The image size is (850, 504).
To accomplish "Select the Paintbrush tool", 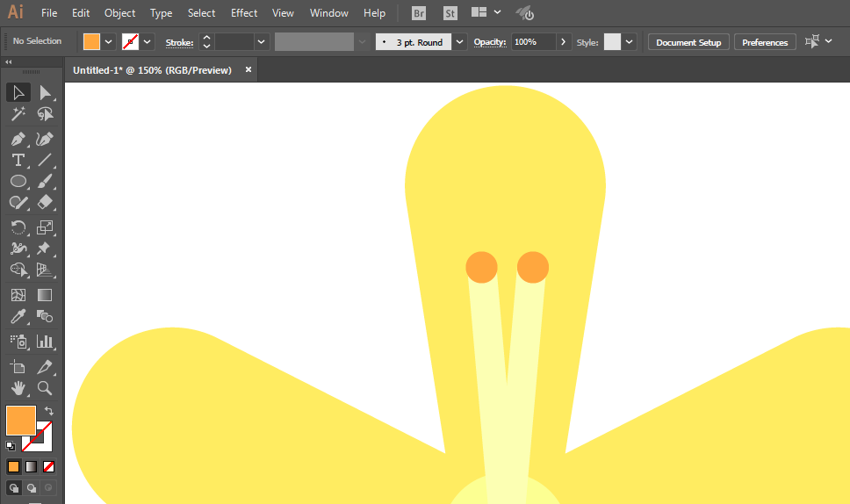I will point(45,182).
